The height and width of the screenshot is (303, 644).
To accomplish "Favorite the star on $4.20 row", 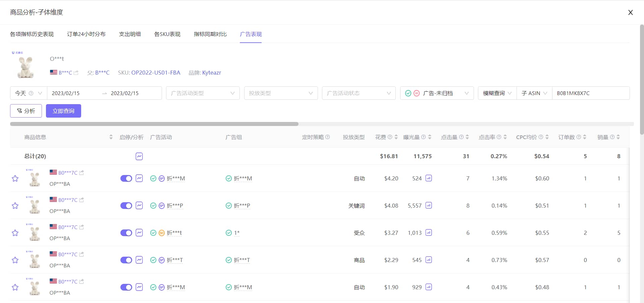I will click(15, 178).
